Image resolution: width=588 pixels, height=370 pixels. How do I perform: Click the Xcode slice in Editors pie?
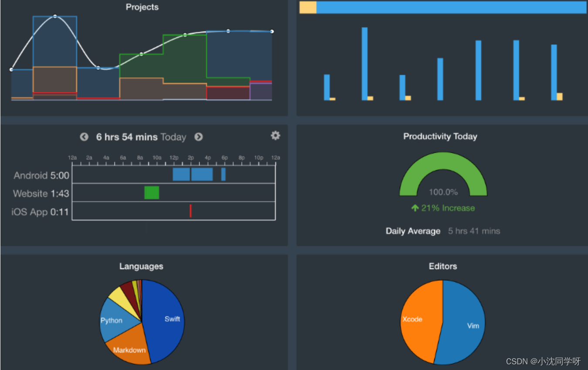[x=418, y=320]
